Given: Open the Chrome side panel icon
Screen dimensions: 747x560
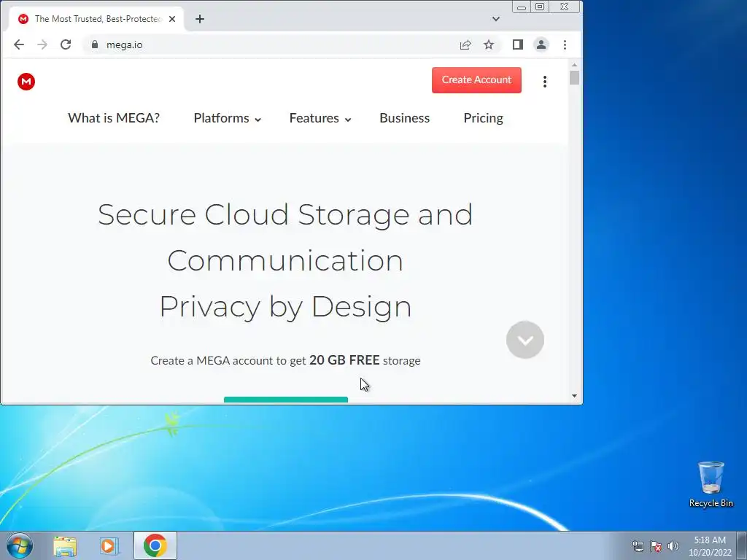Looking at the screenshot, I should click(x=518, y=44).
